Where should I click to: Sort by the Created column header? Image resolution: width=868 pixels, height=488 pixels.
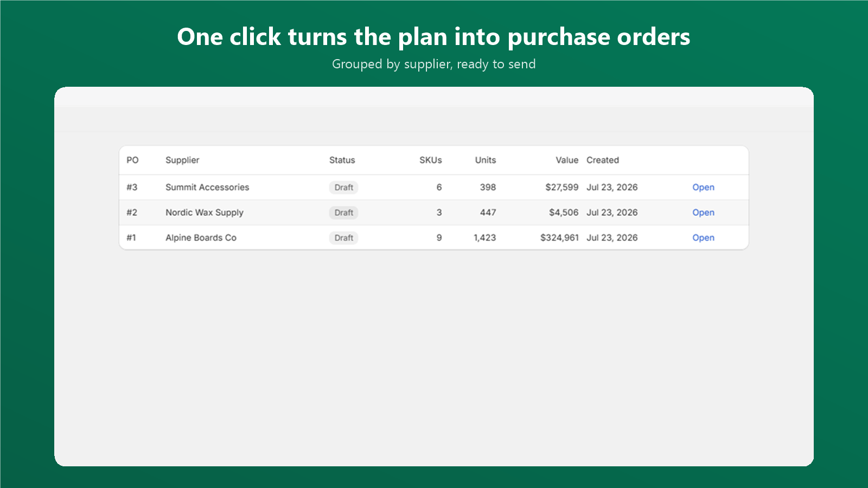(x=603, y=160)
